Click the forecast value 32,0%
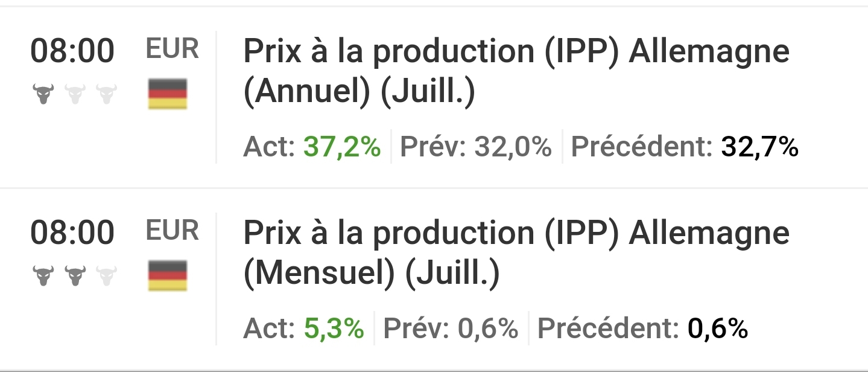 click(513, 147)
